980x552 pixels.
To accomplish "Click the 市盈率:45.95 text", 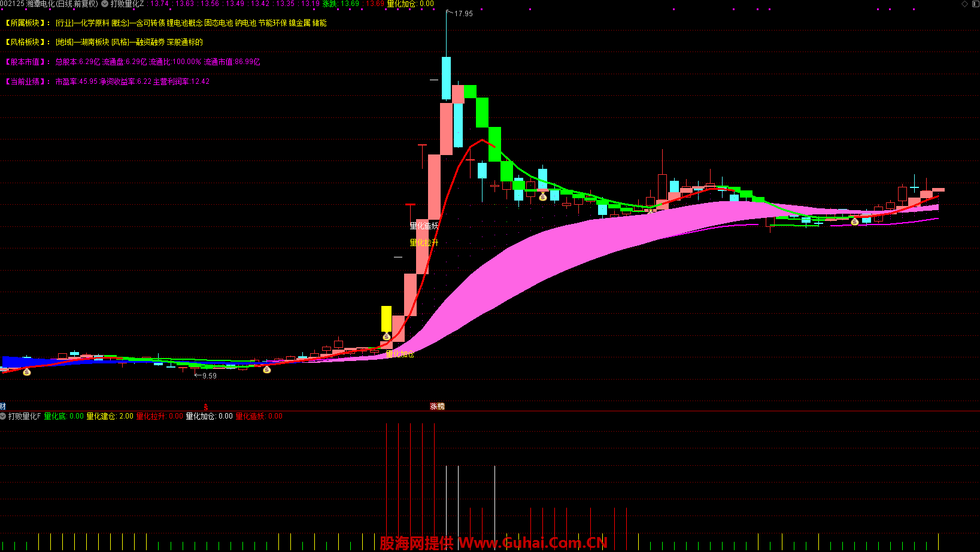I will pyautogui.click(x=77, y=81).
